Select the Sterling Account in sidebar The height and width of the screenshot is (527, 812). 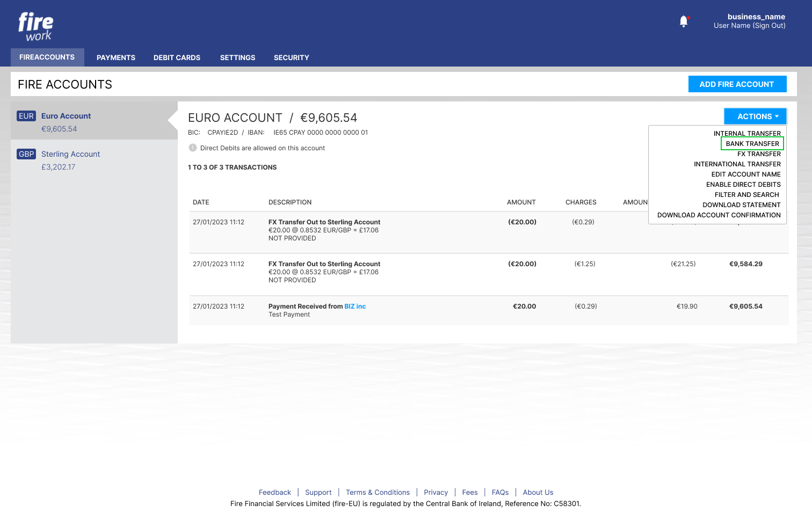[x=70, y=155]
